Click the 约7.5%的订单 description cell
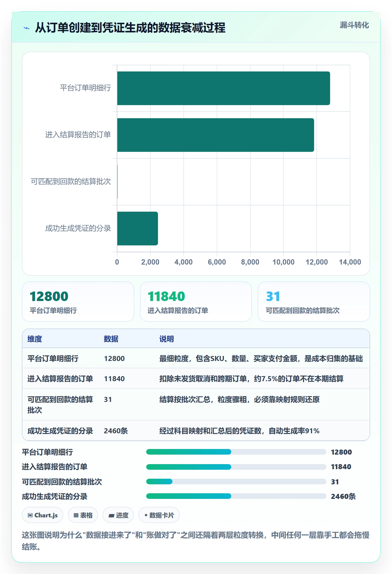 (x=251, y=379)
